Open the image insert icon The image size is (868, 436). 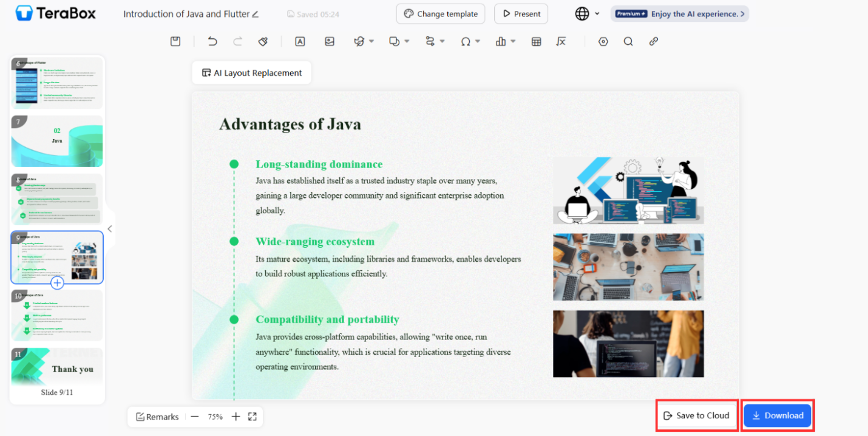[330, 41]
